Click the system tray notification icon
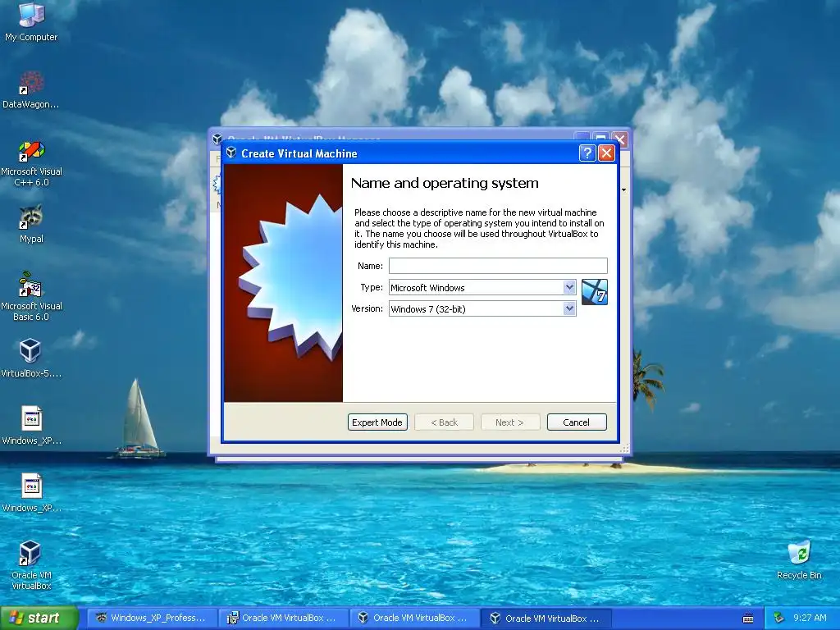 779,619
